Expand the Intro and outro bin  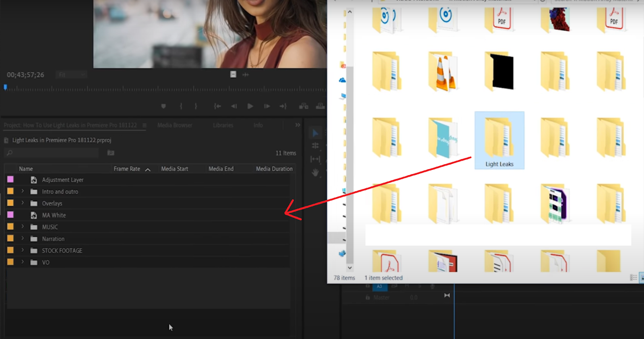(23, 191)
